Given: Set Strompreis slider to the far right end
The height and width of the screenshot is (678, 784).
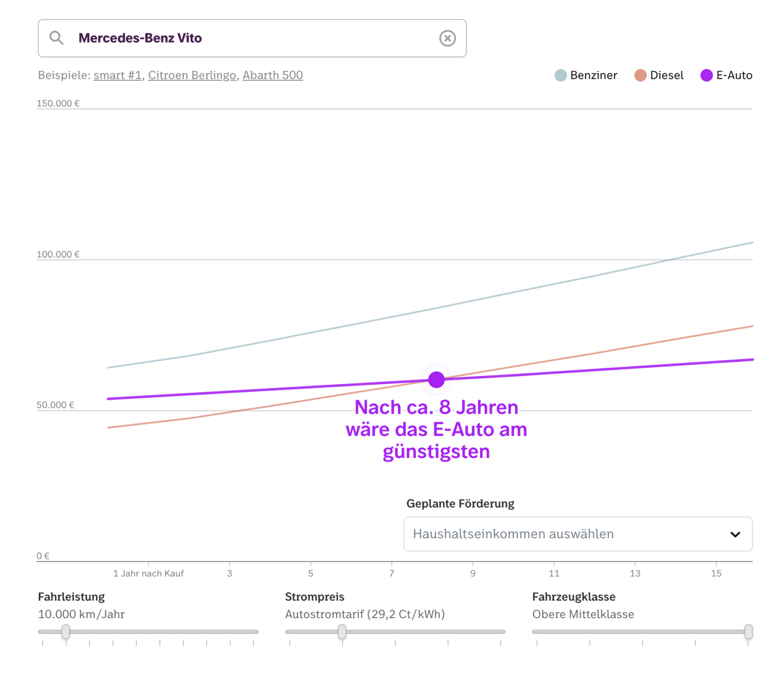Looking at the screenshot, I should [x=501, y=632].
